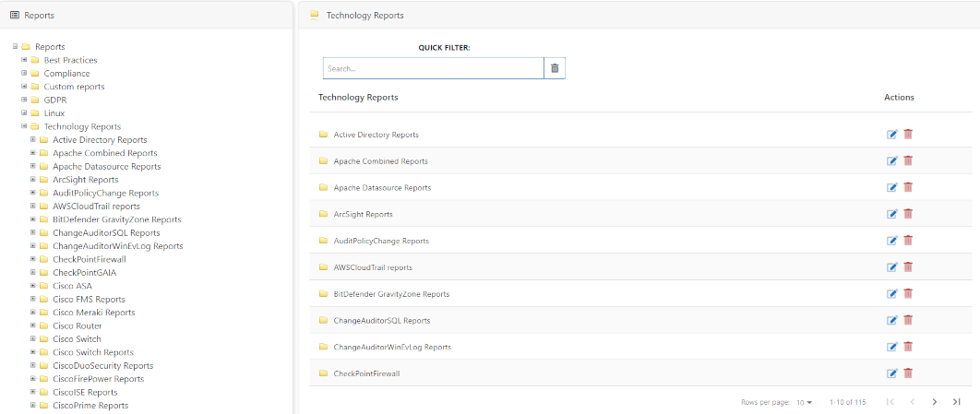Delete the CheckPointFirewall row
This screenshot has width=980, height=414.
[908, 373]
